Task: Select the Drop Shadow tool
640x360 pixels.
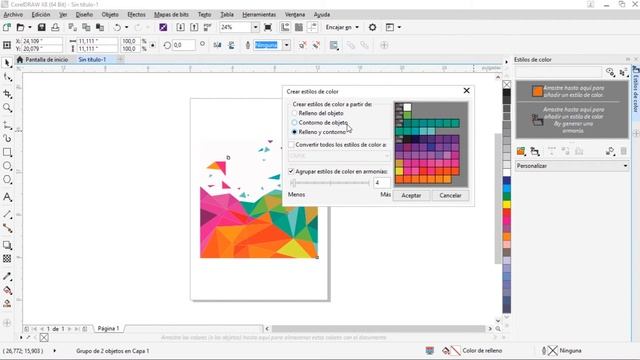Action: tap(7, 245)
